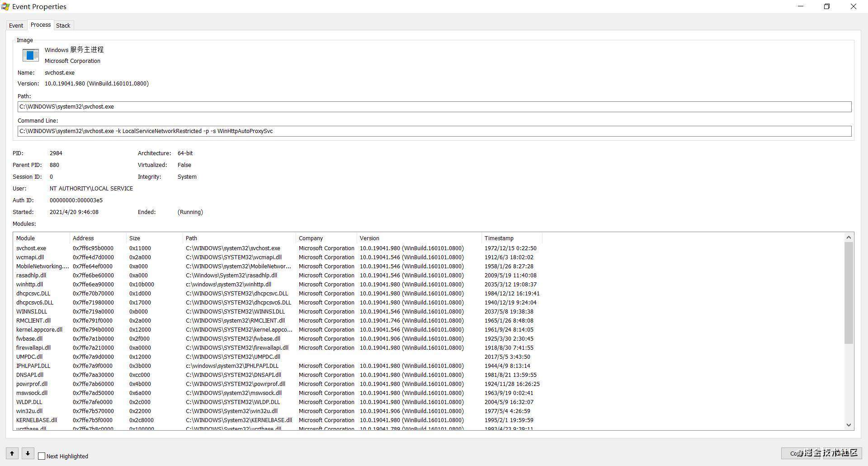868x466 pixels.
Task: Click the Auth ID value 00000000:000003e5
Action: click(76, 200)
